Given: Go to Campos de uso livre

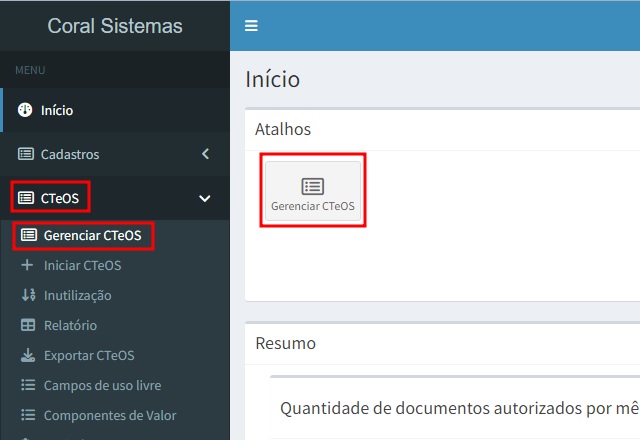Looking at the screenshot, I should pos(102,385).
